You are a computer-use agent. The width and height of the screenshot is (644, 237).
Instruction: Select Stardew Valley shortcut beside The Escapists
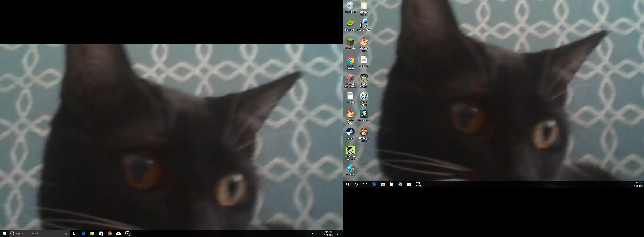point(350,117)
